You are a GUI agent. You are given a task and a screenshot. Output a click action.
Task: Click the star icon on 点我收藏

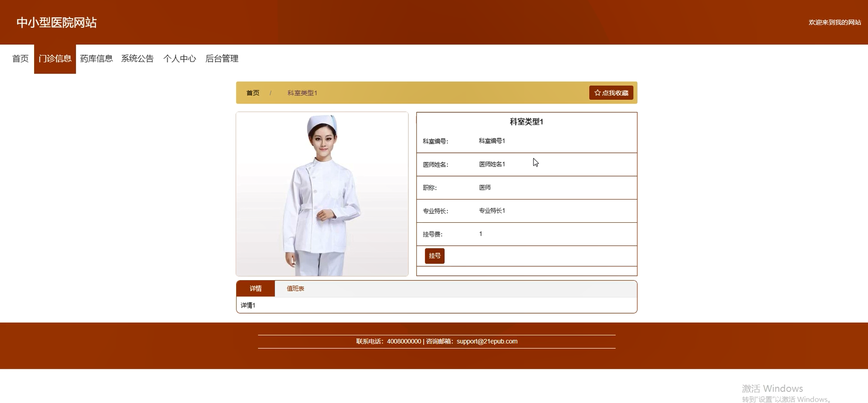coord(597,93)
